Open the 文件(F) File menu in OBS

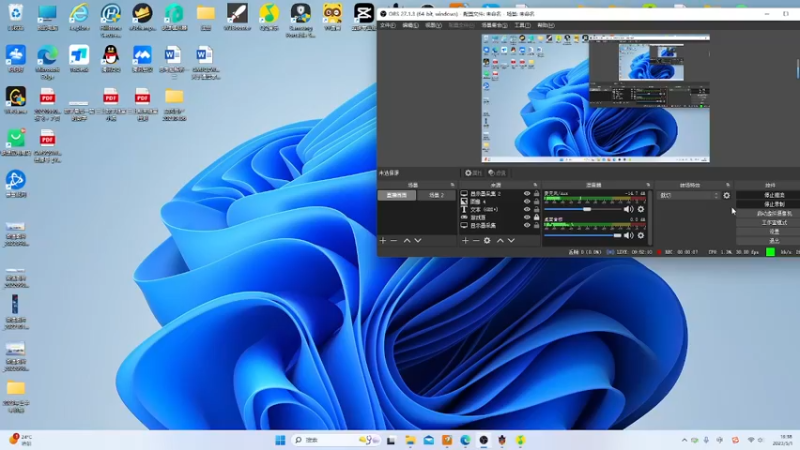[388, 25]
